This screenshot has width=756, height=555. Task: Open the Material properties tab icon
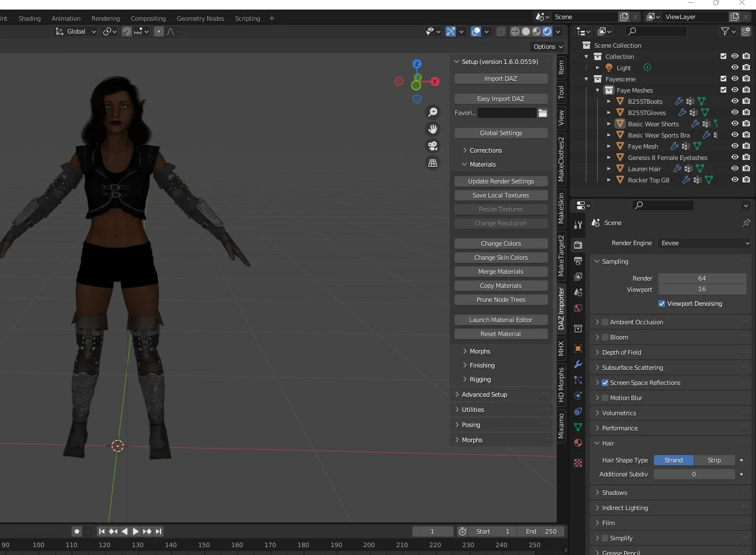(x=578, y=443)
